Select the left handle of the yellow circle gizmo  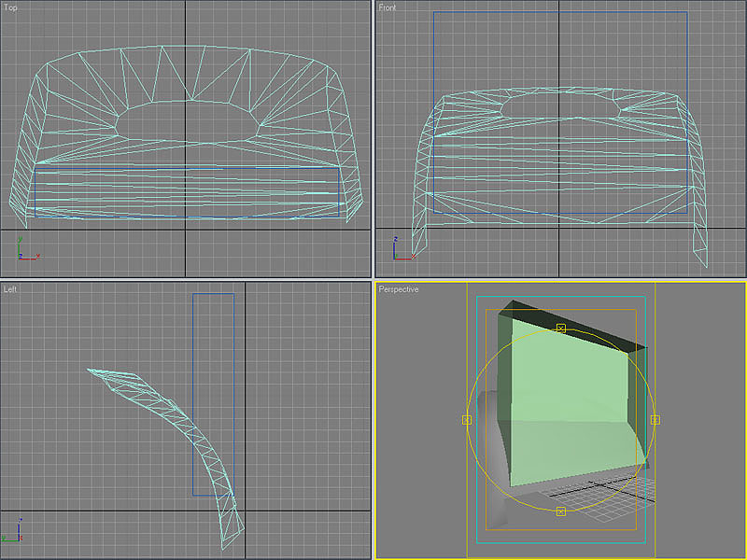pyautogui.click(x=467, y=420)
